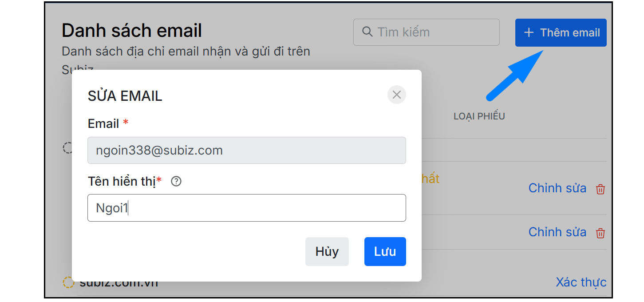Image resolution: width=644 pixels, height=302 pixels.
Task: Open the upper Chỉnh sửa link
Action: (557, 188)
